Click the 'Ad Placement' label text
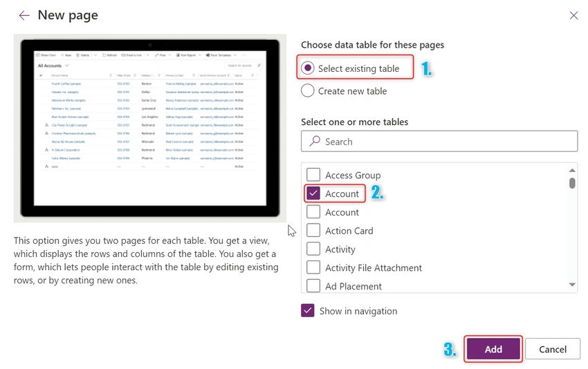 (x=353, y=286)
